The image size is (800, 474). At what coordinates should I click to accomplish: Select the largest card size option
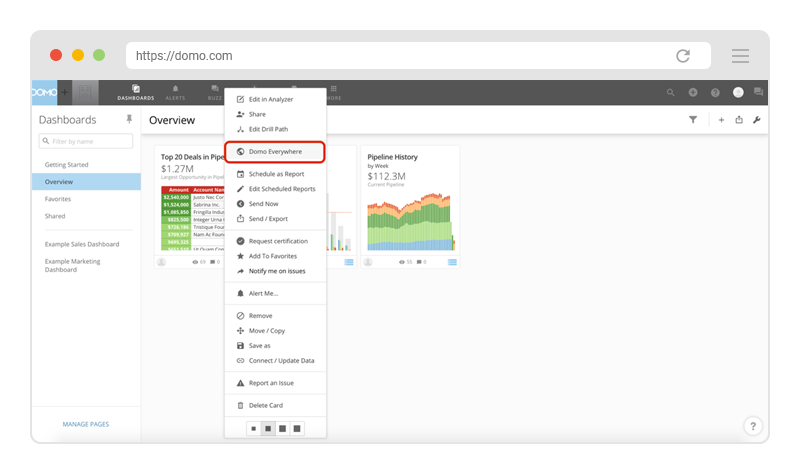(297, 429)
